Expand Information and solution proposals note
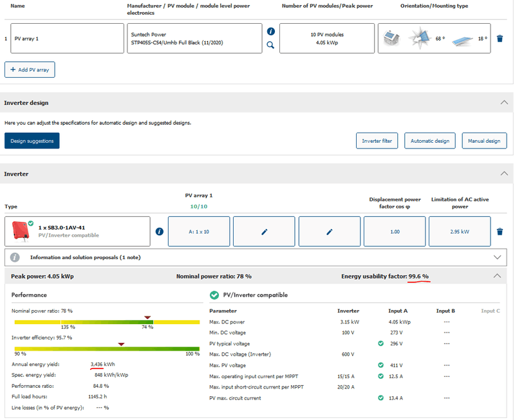515x420 pixels. click(496, 257)
